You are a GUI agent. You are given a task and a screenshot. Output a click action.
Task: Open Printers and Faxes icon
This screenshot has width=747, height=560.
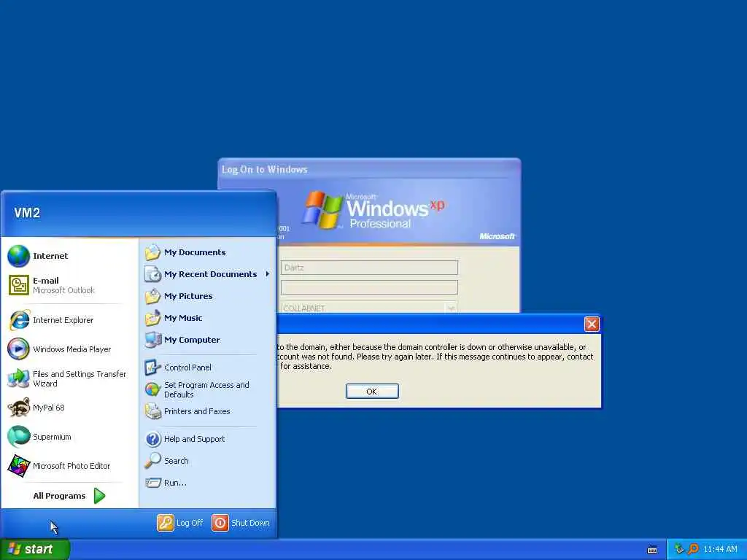[x=152, y=411]
